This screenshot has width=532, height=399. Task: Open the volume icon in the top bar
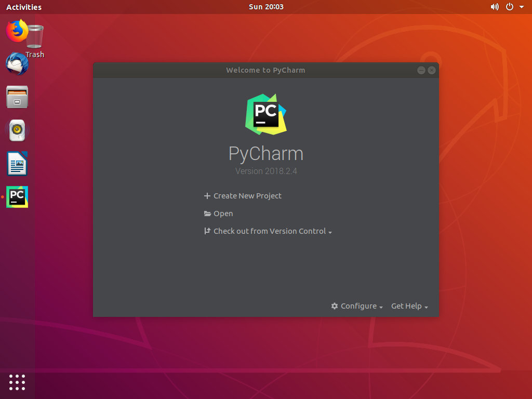click(495, 7)
